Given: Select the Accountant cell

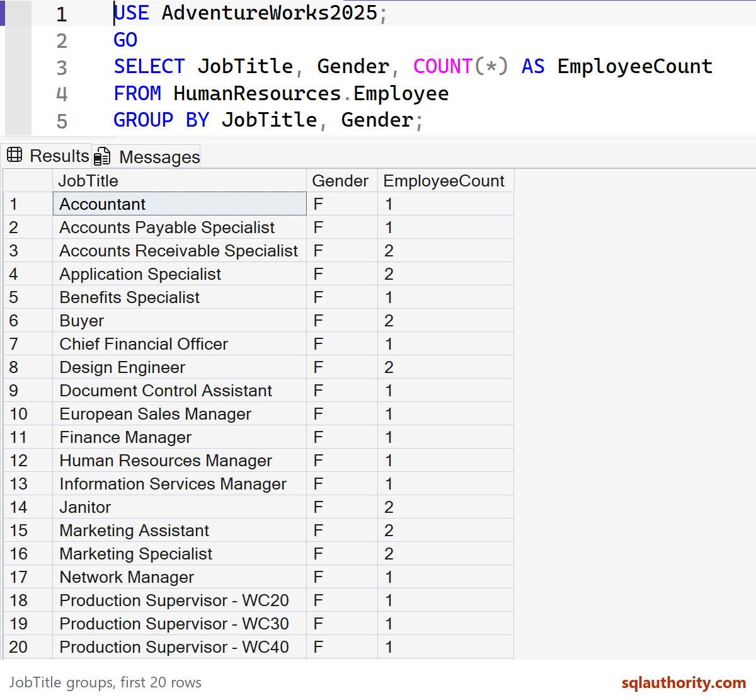Looking at the screenshot, I should [x=180, y=204].
